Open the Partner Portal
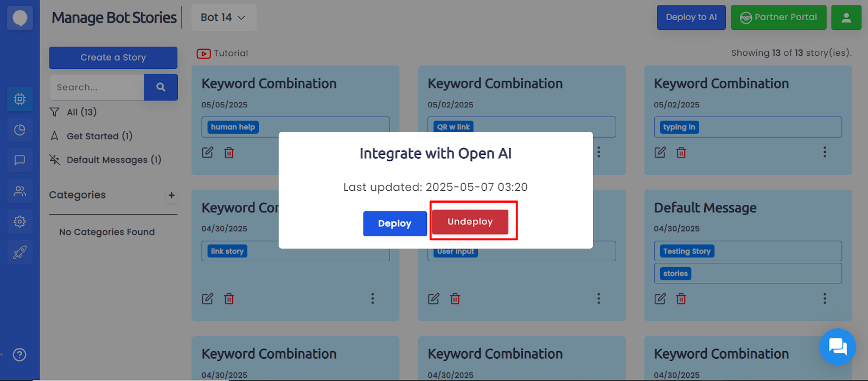The width and height of the screenshot is (868, 381). (x=778, y=17)
